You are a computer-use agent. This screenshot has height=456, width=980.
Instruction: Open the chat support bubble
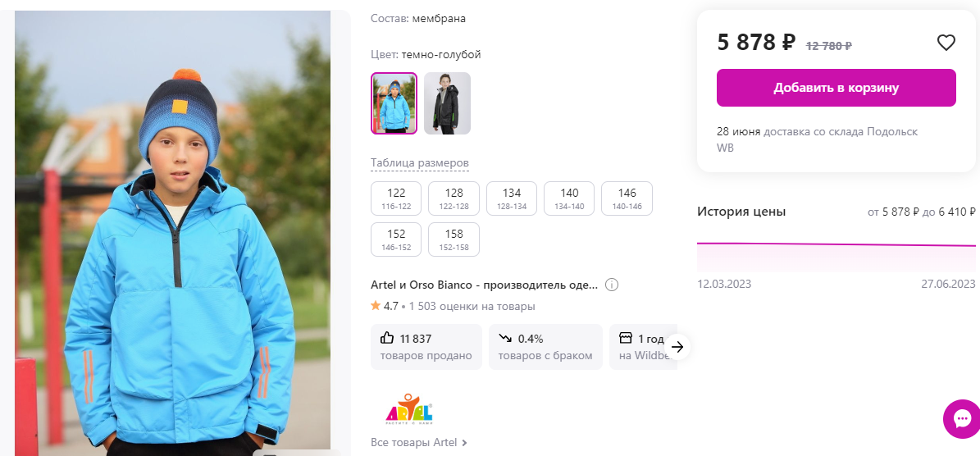pos(960,419)
